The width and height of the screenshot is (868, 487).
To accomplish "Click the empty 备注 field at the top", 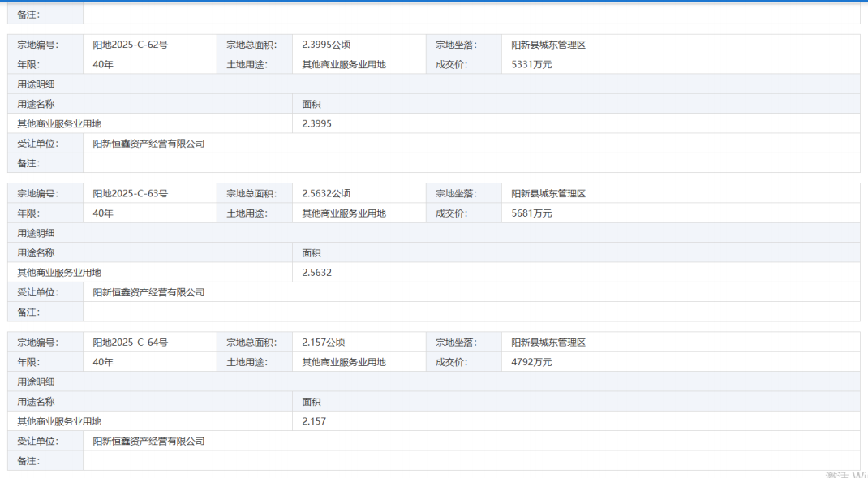I will (471, 15).
